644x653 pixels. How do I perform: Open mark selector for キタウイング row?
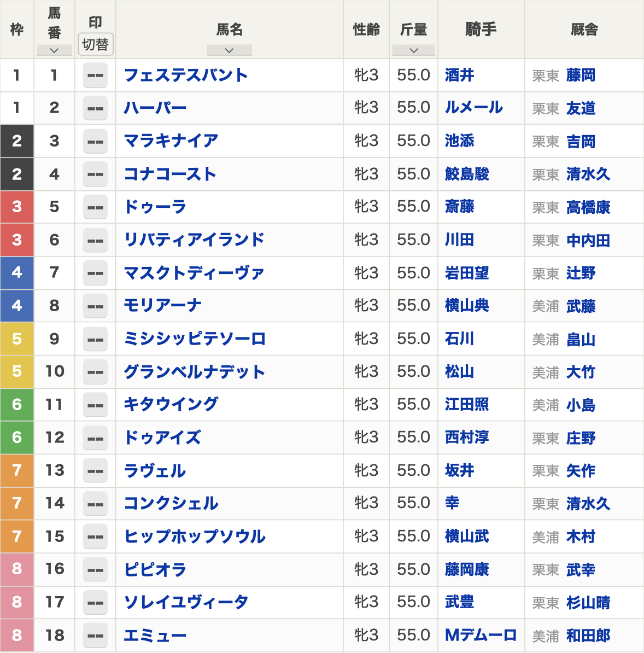click(x=95, y=405)
